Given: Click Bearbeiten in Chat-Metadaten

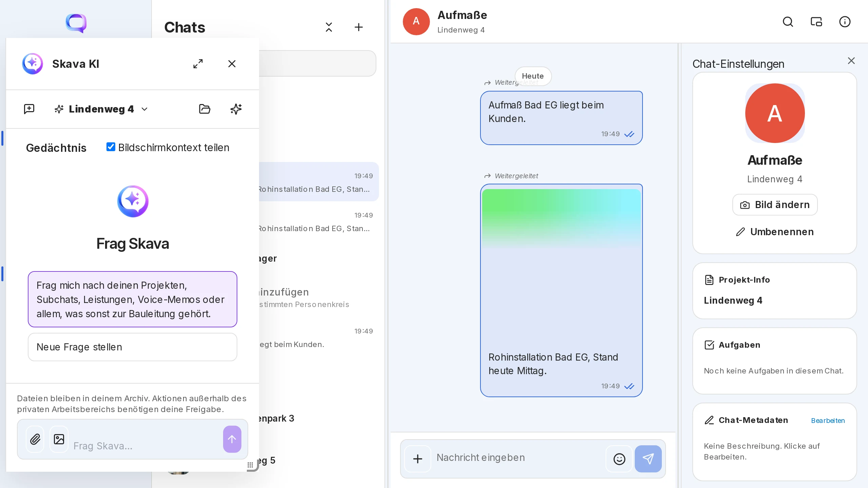Looking at the screenshot, I should point(828,421).
